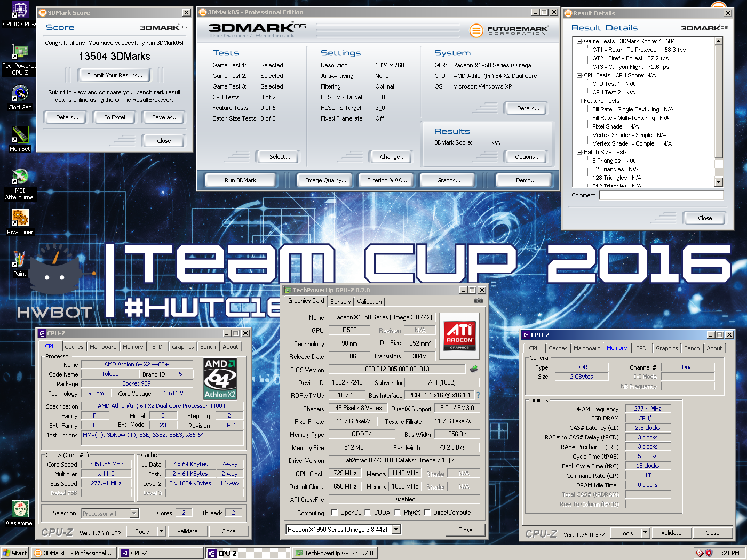The image size is (747, 560).
Task: Click To Excel button in 3DMark Score
Action: tap(115, 117)
